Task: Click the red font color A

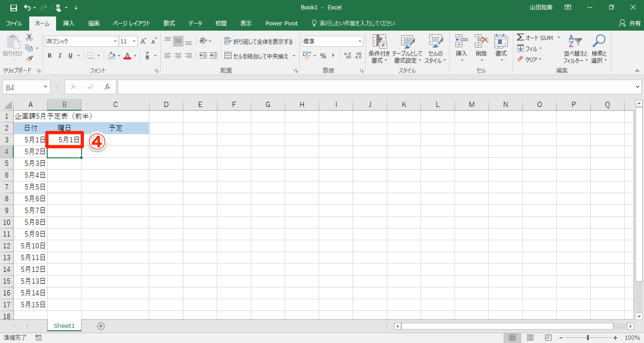Action: (127, 56)
